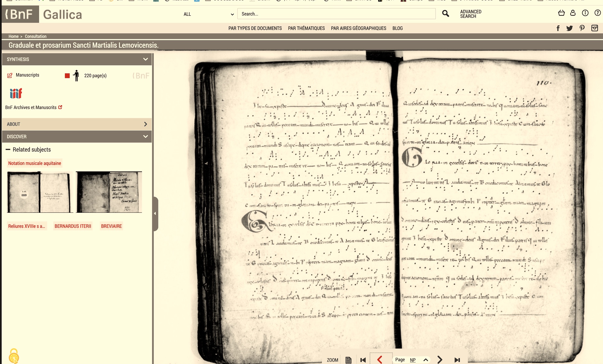Viewport: 603px width, 364px height.
Task: Click the 220 page(s) text
Action: pyautogui.click(x=95, y=76)
